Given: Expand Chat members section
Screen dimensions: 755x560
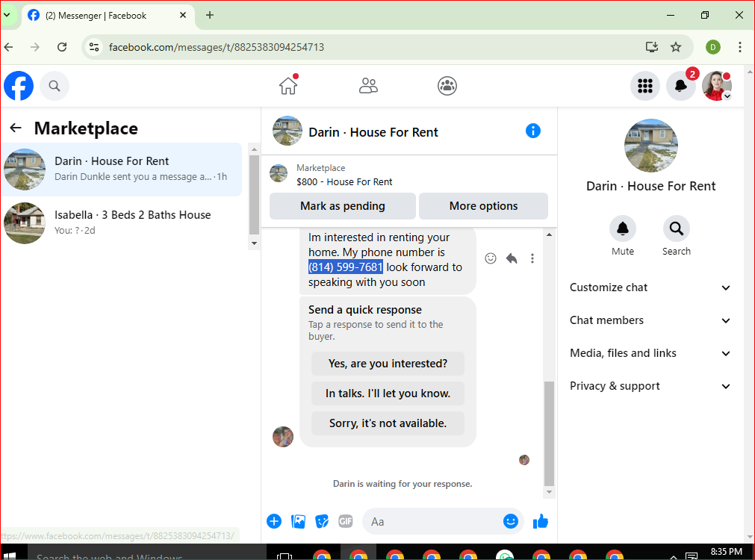Looking at the screenshot, I should pyautogui.click(x=650, y=320).
